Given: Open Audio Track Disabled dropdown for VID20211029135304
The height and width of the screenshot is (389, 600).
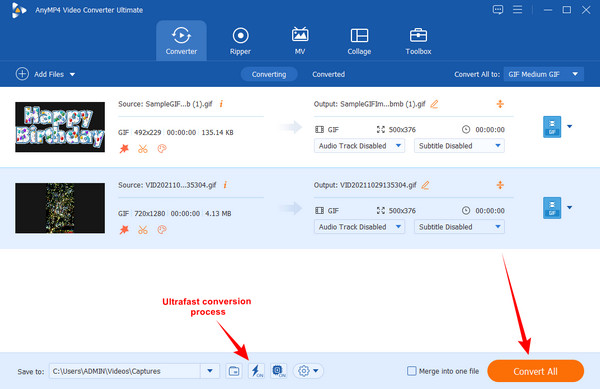Looking at the screenshot, I should [x=359, y=227].
